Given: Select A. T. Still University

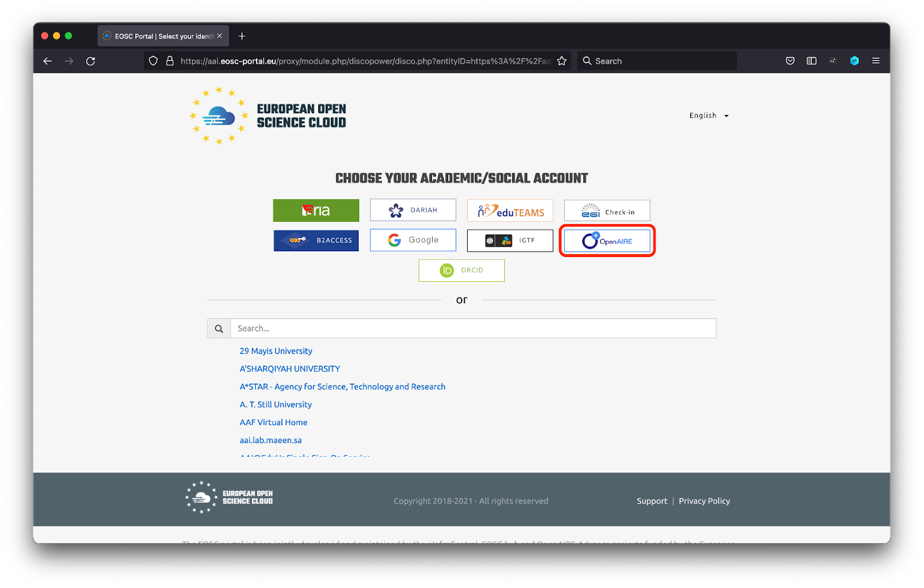Looking at the screenshot, I should pos(275,405).
